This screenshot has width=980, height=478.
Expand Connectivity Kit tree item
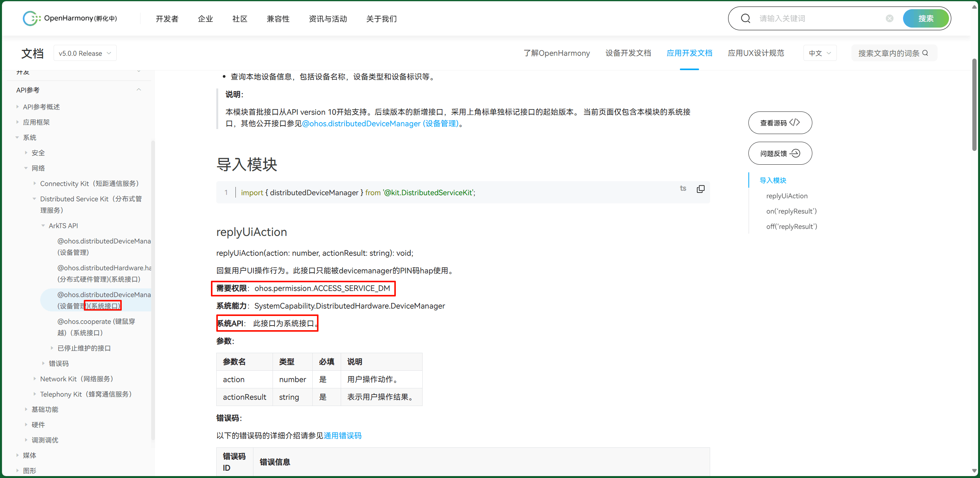click(x=35, y=183)
